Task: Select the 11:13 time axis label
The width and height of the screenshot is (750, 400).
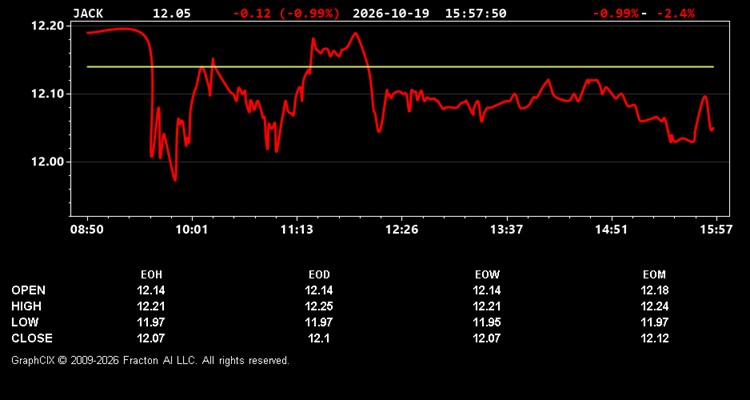Action: [297, 230]
